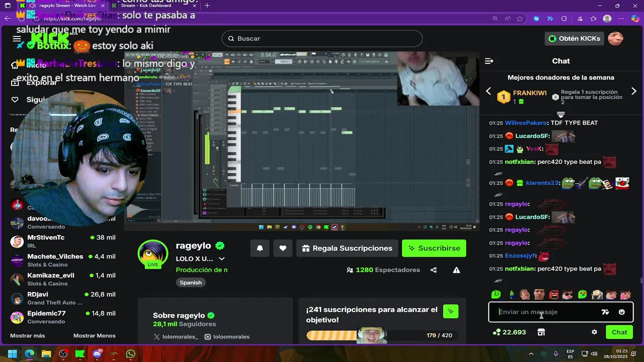Insert the sunglasses face emote
The width and height of the screenshot is (644, 362).
pyautogui.click(x=568, y=295)
